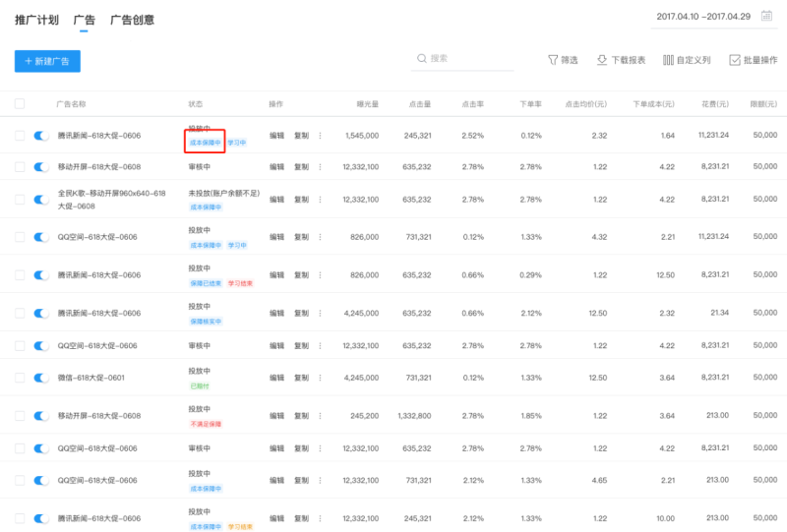This screenshot has height=532, width=787.
Task: Open ad name 微信-618大促-0601
Action: coord(91,378)
